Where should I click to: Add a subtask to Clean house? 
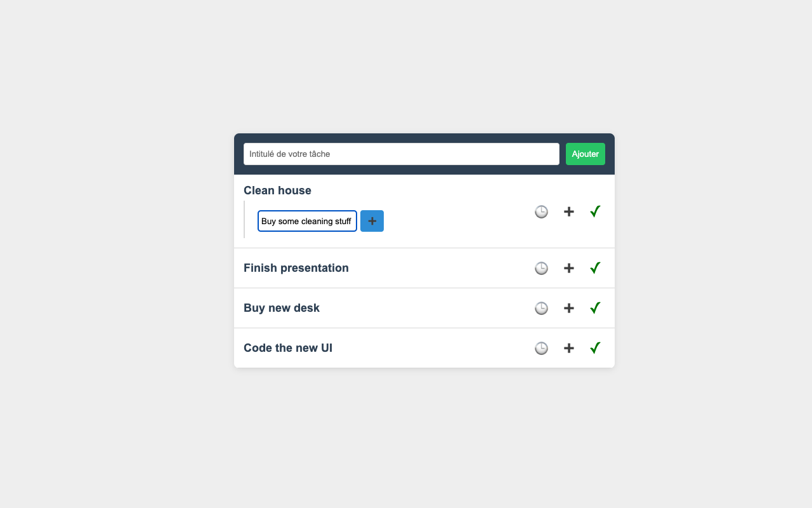tap(569, 211)
